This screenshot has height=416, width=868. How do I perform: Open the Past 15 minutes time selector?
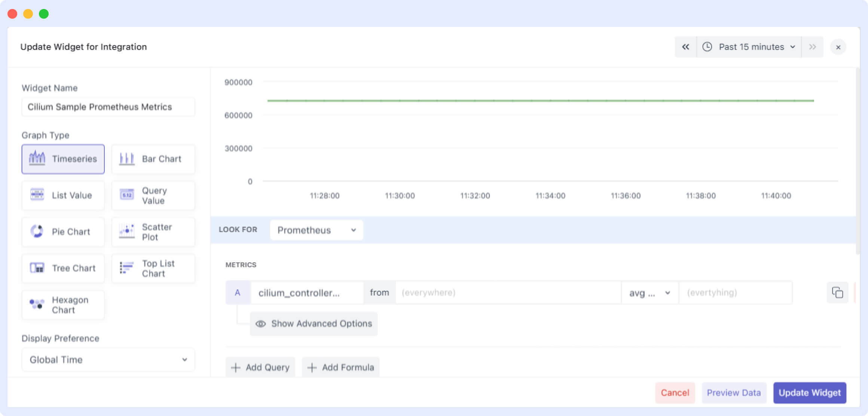(x=749, y=47)
